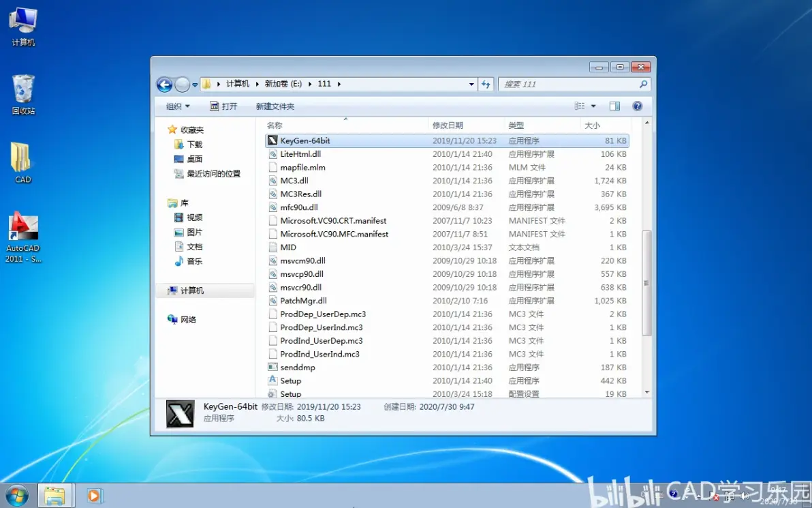Select 计算机 in the address breadcrumb

coord(238,84)
